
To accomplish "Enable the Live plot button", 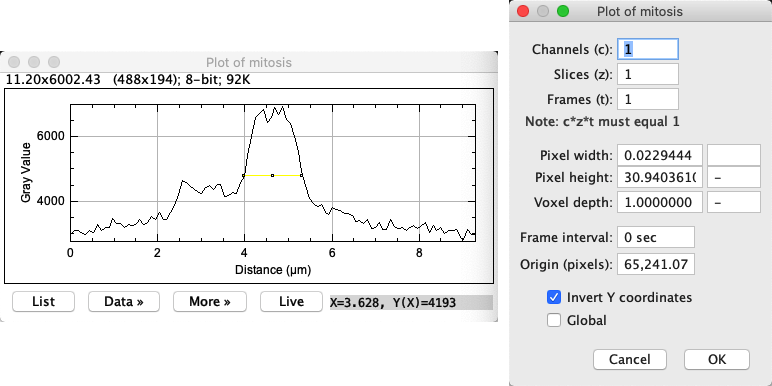I will pyautogui.click(x=291, y=301).
